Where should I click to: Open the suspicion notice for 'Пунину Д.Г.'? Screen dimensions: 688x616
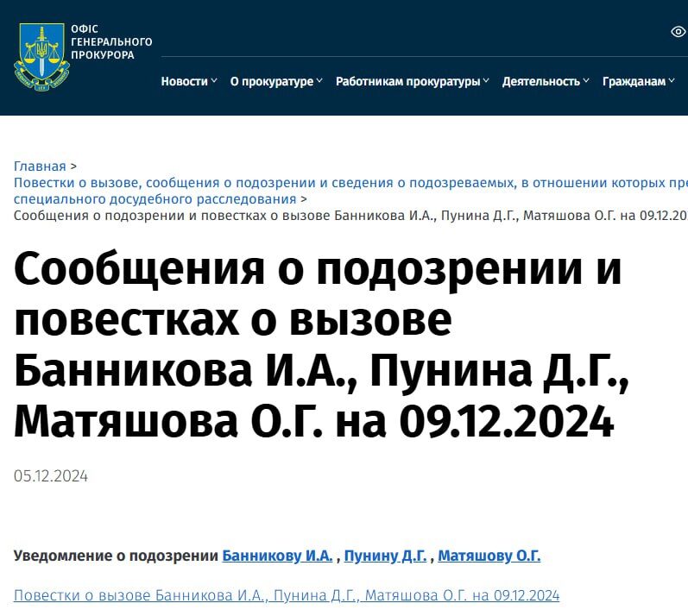click(385, 556)
